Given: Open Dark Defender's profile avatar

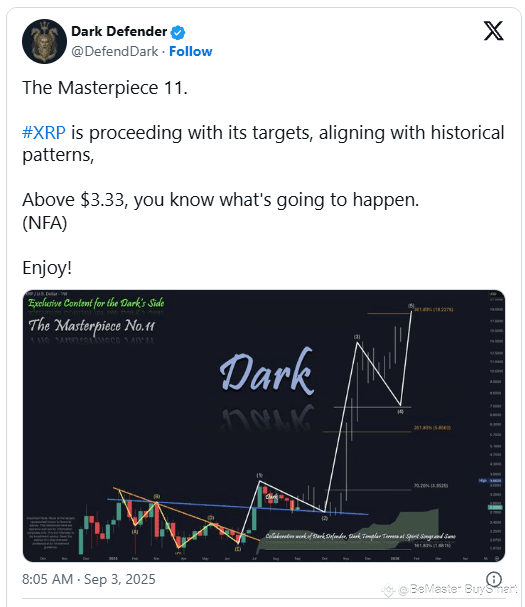Looking at the screenshot, I should [x=45, y=41].
